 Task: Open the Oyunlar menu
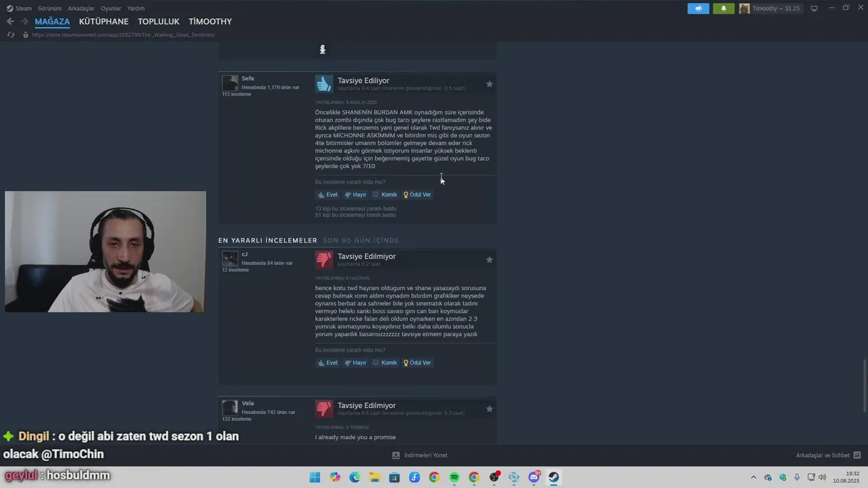pyautogui.click(x=111, y=8)
